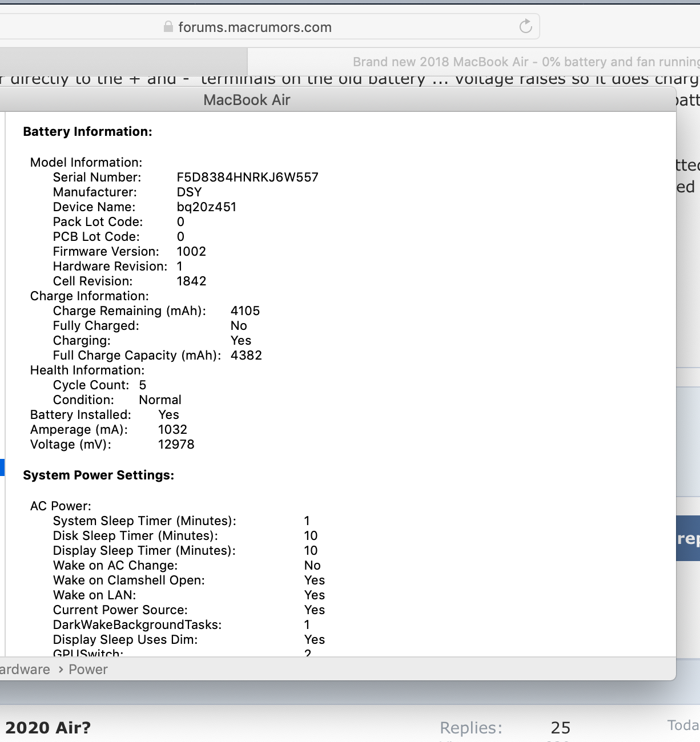
Task: Select the Cycle Count value 5
Action: pos(143,385)
